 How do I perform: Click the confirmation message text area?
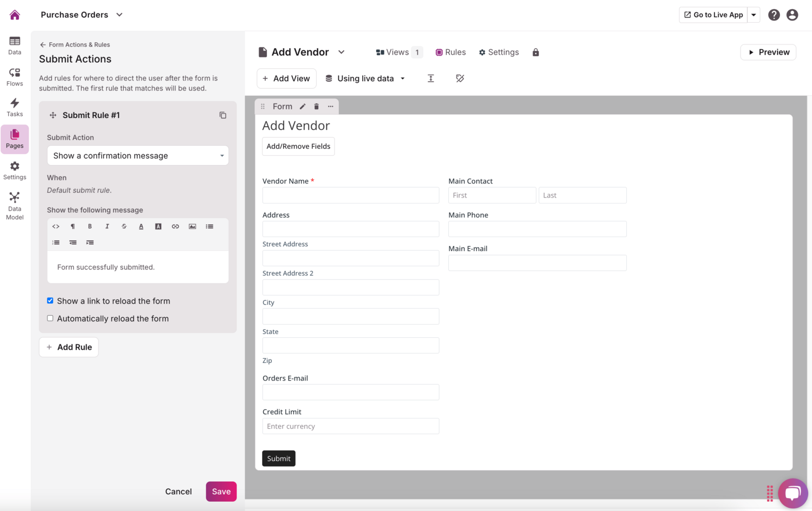click(138, 267)
